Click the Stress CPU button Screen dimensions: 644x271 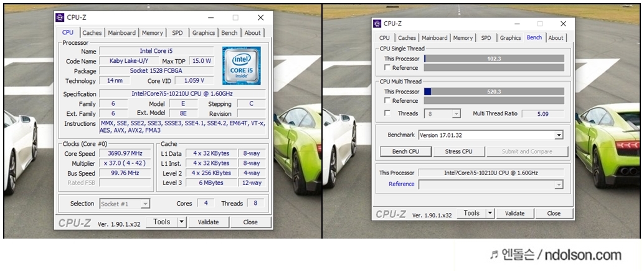click(459, 151)
